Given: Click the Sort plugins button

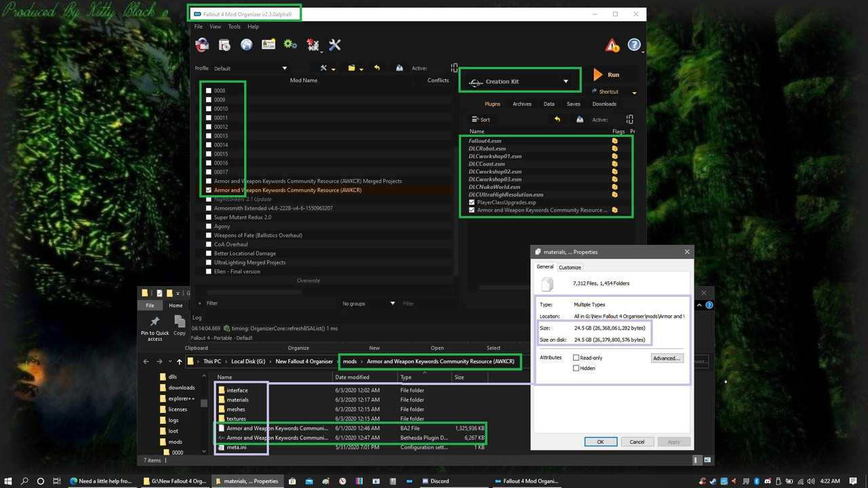Looking at the screenshot, I should [x=480, y=119].
